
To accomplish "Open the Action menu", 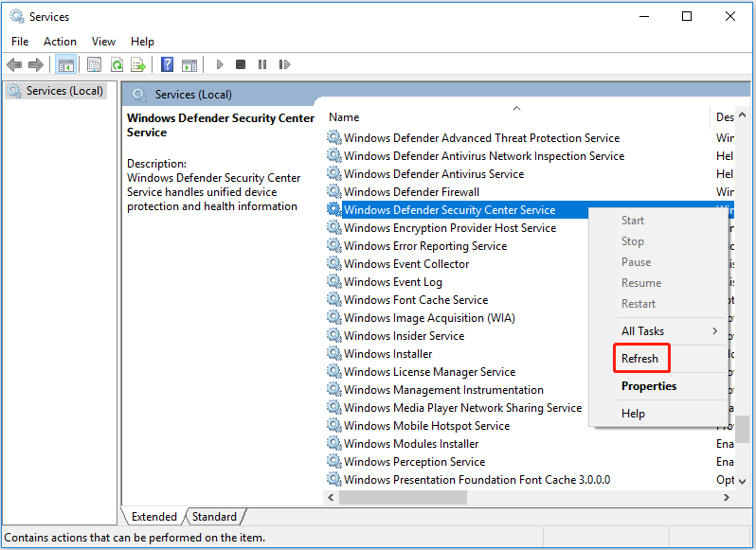I will (x=60, y=42).
